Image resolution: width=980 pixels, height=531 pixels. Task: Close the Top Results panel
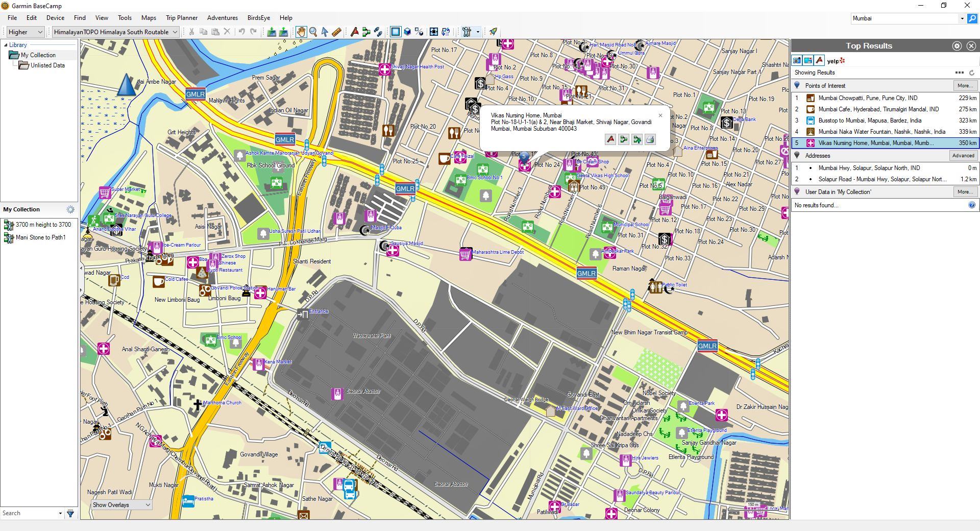click(971, 46)
